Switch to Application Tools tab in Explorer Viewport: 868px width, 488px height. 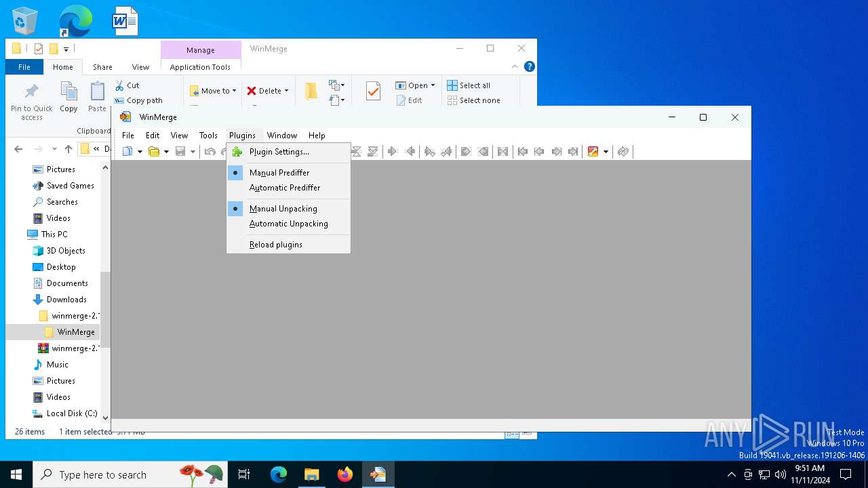(x=200, y=67)
